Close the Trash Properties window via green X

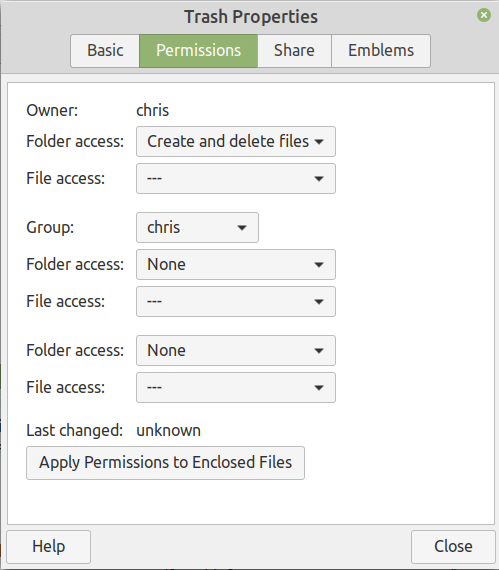(x=484, y=15)
